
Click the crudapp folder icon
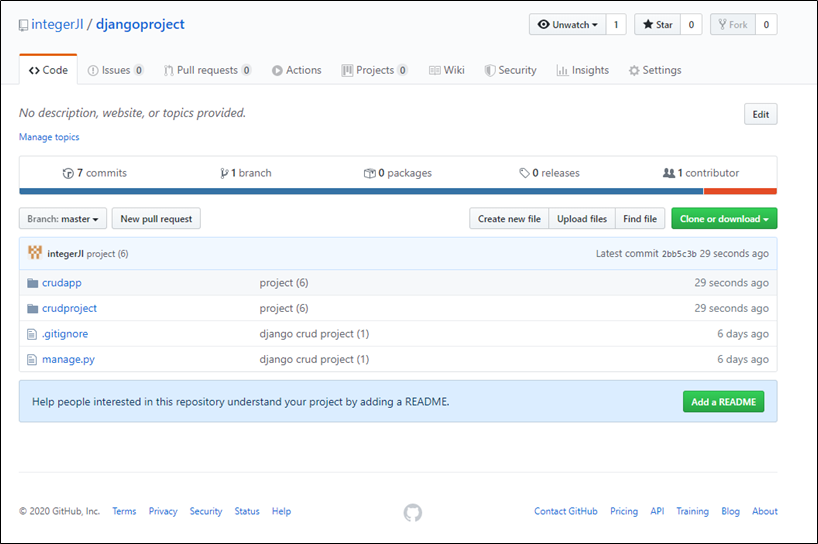32,283
